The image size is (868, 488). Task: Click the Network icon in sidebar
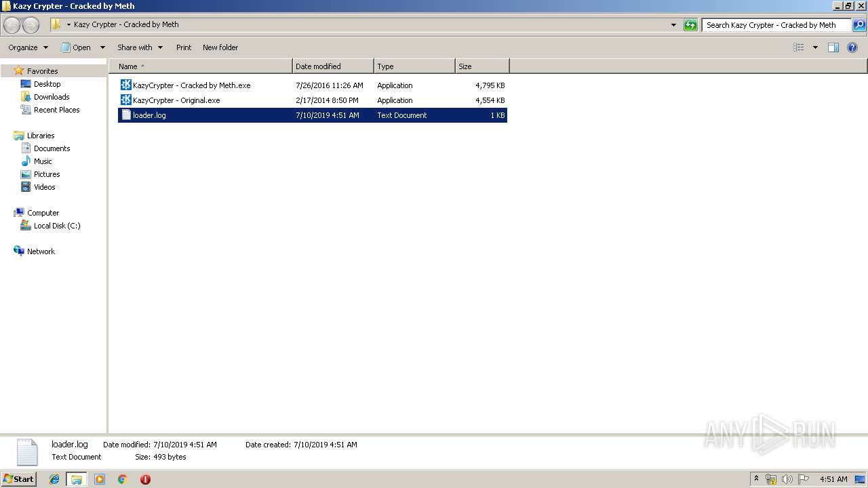tap(19, 251)
